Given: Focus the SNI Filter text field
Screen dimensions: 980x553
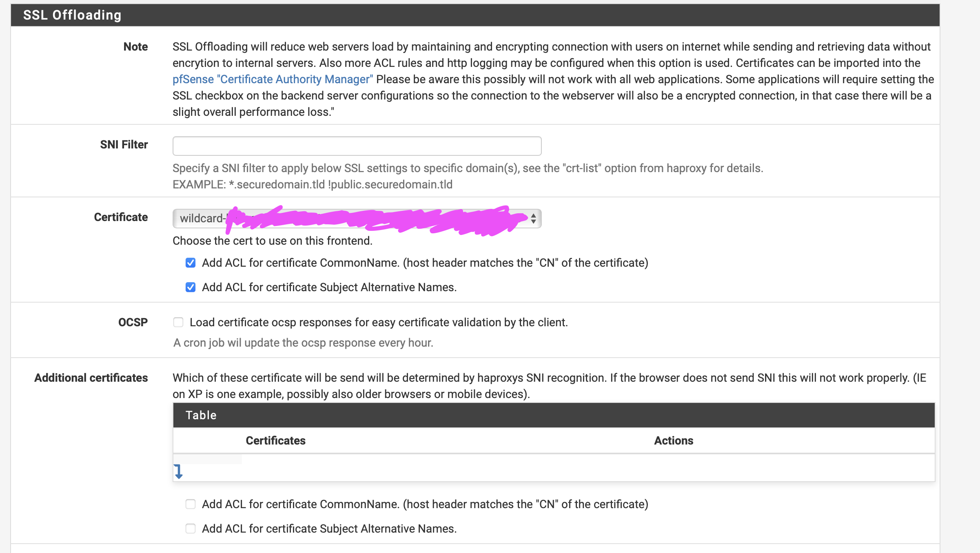Looking at the screenshot, I should (357, 146).
